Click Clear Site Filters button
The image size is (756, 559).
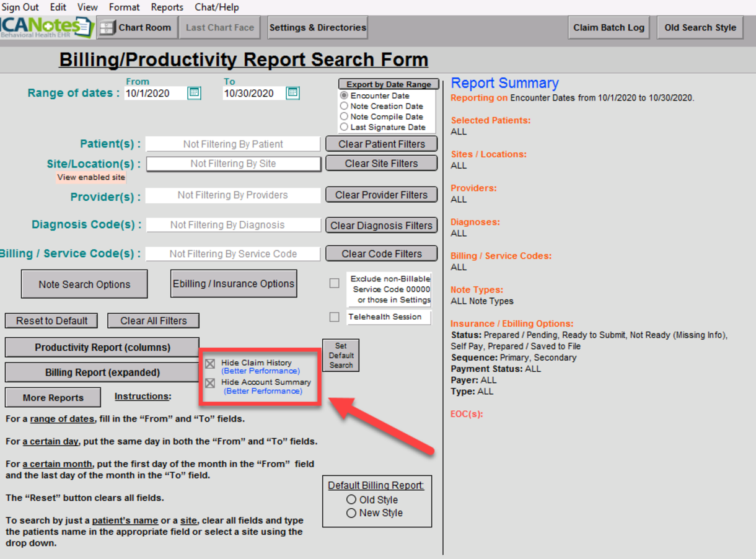point(382,164)
